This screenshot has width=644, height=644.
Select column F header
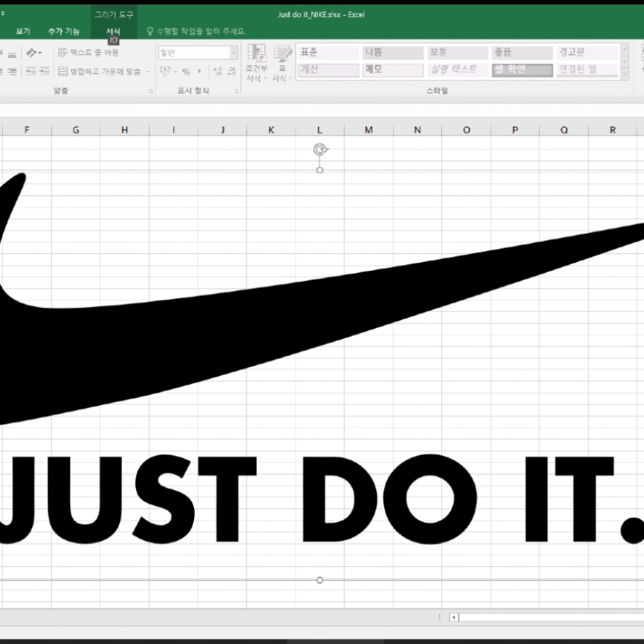pyautogui.click(x=27, y=130)
